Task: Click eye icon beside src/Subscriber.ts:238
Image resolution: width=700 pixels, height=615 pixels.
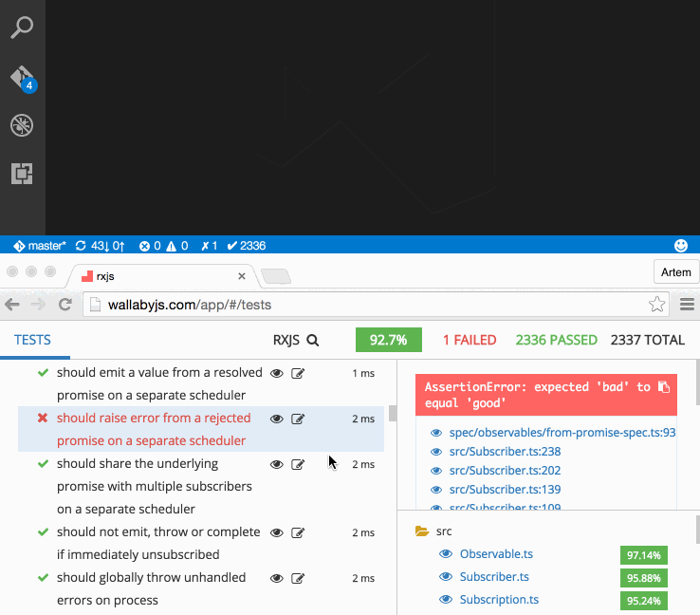Action: point(436,452)
